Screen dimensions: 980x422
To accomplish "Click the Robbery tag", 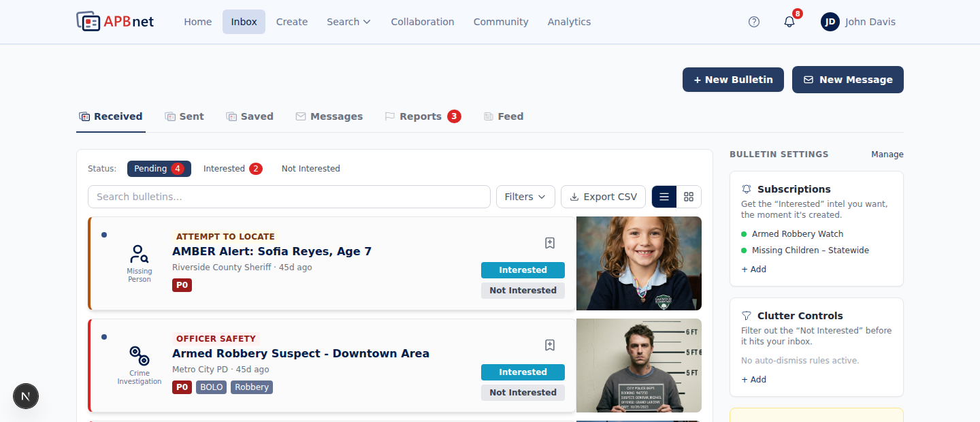I will tap(252, 387).
